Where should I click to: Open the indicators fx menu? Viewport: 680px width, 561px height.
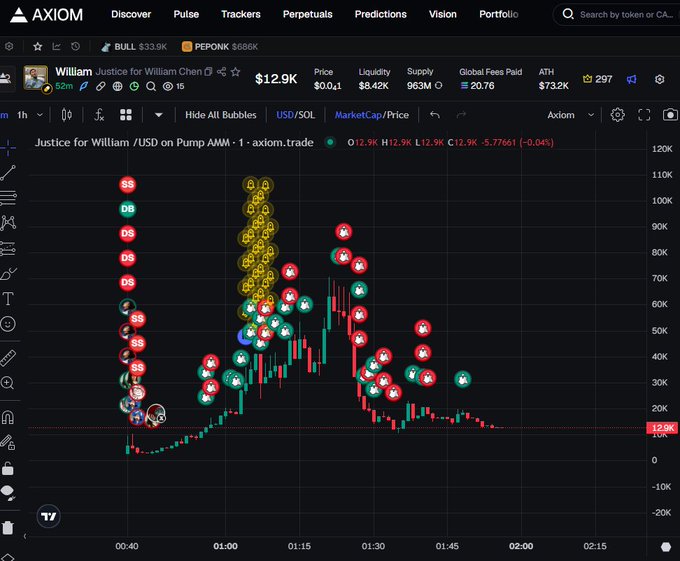(x=99, y=115)
